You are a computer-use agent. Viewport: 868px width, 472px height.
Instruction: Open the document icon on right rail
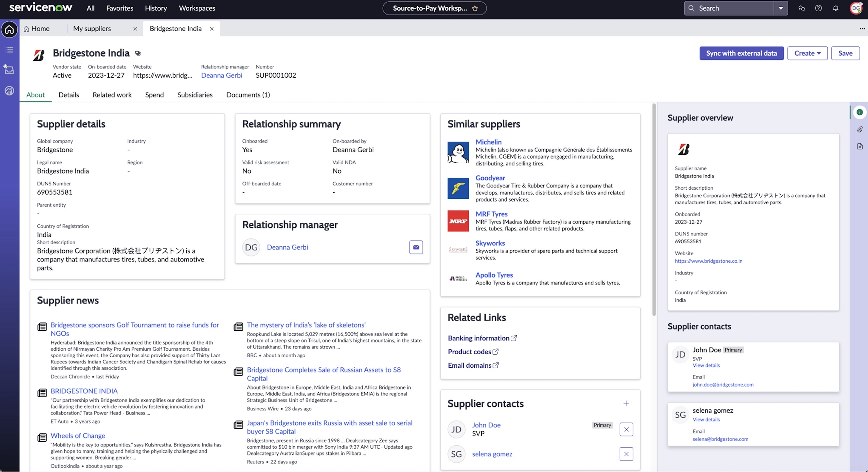pyautogui.click(x=860, y=146)
